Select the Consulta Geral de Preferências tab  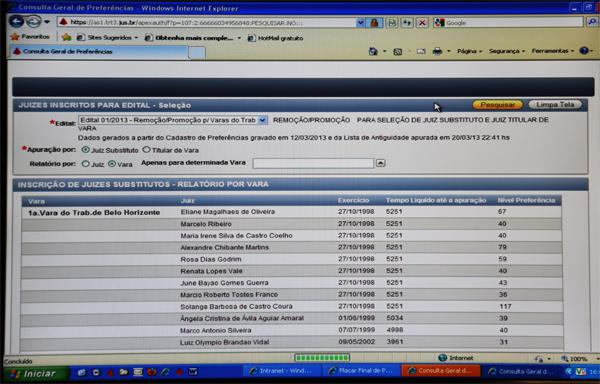coord(98,52)
